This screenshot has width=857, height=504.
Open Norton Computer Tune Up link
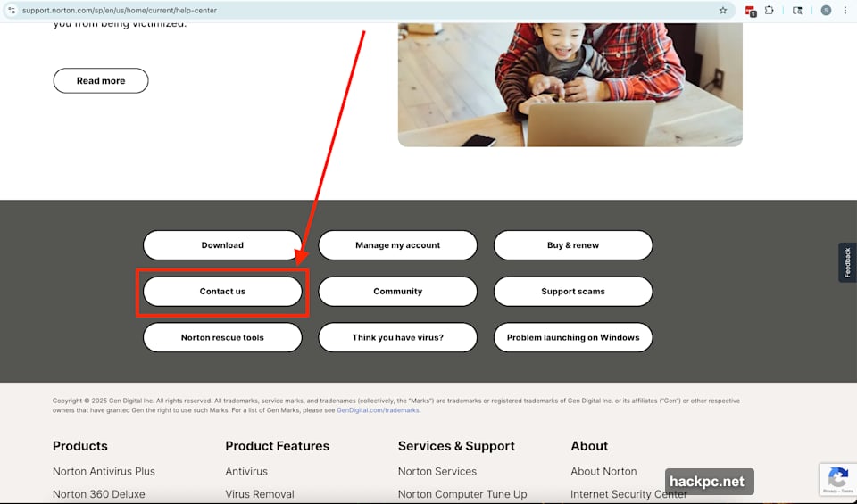tap(462, 494)
